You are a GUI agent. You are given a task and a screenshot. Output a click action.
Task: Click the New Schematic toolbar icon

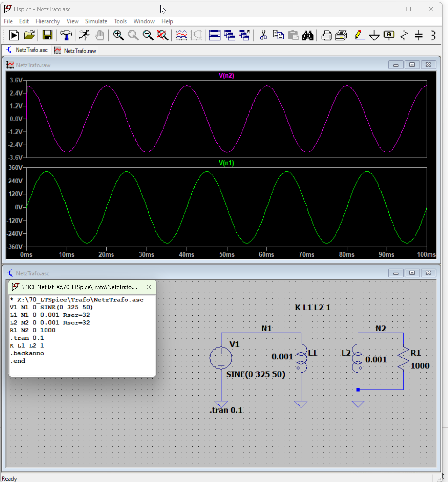(14, 35)
